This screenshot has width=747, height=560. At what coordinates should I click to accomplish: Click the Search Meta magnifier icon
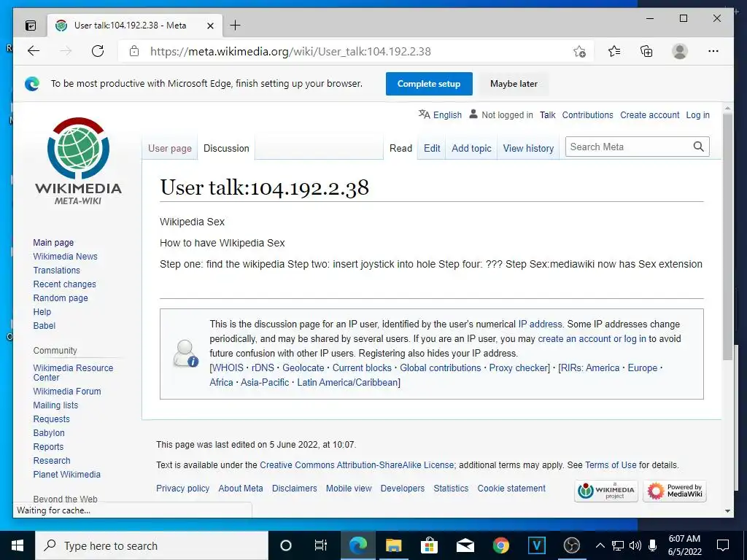698,147
